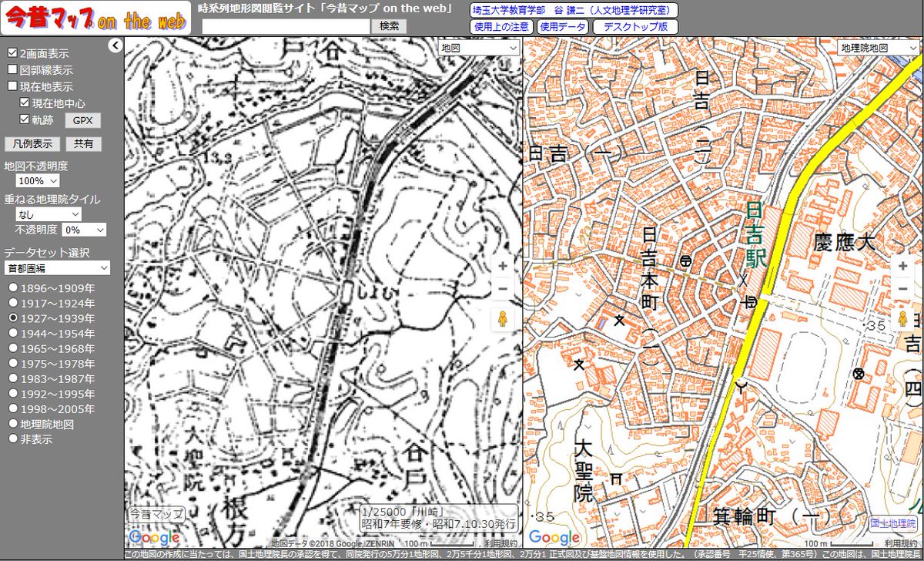Click the 今昔マップ on the web logo
The height and width of the screenshot is (561, 924).
click(x=95, y=18)
